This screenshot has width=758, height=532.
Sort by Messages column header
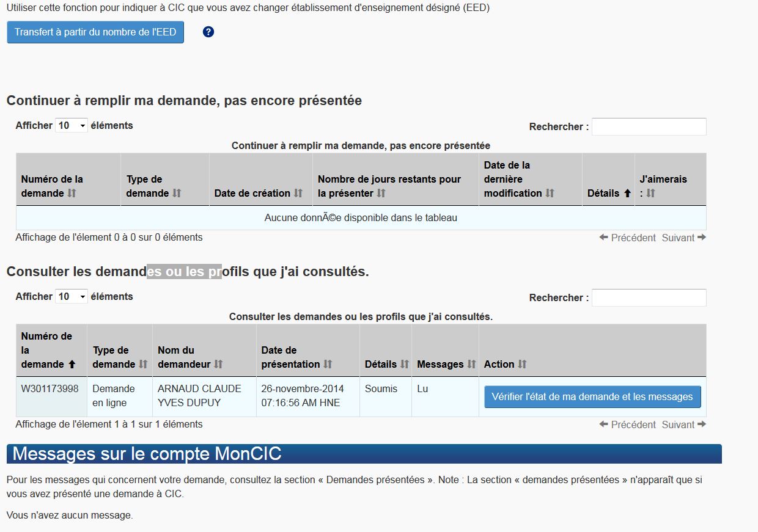point(446,351)
